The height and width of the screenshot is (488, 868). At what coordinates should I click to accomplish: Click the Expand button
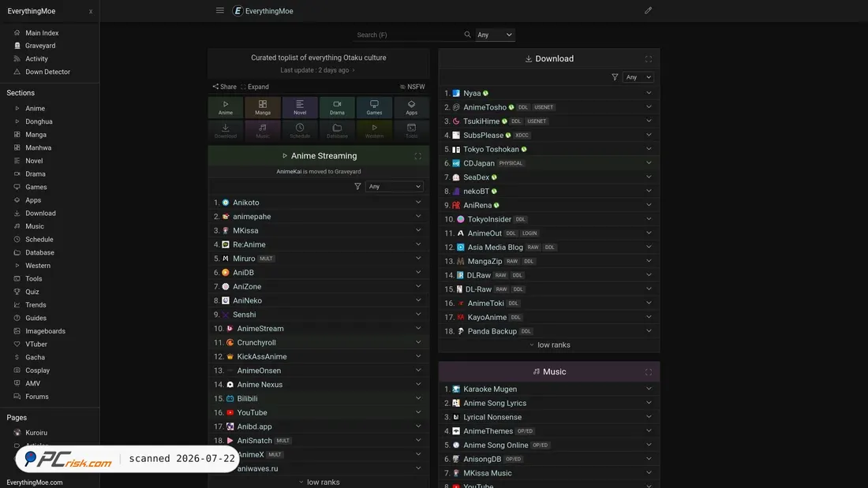coord(255,87)
